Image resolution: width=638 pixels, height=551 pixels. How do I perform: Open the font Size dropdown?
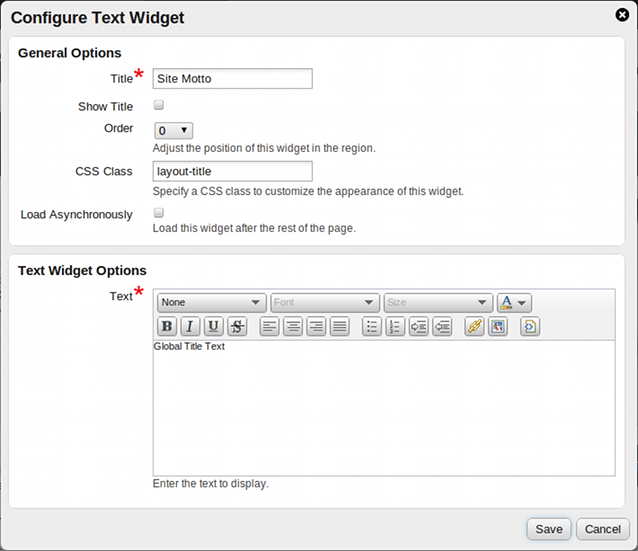click(438, 302)
